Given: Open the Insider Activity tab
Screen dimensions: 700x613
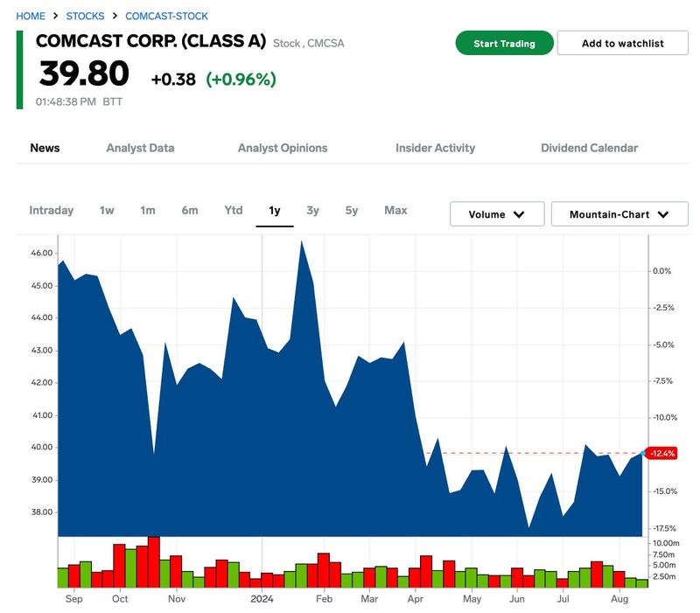Looking at the screenshot, I should click(x=435, y=148).
